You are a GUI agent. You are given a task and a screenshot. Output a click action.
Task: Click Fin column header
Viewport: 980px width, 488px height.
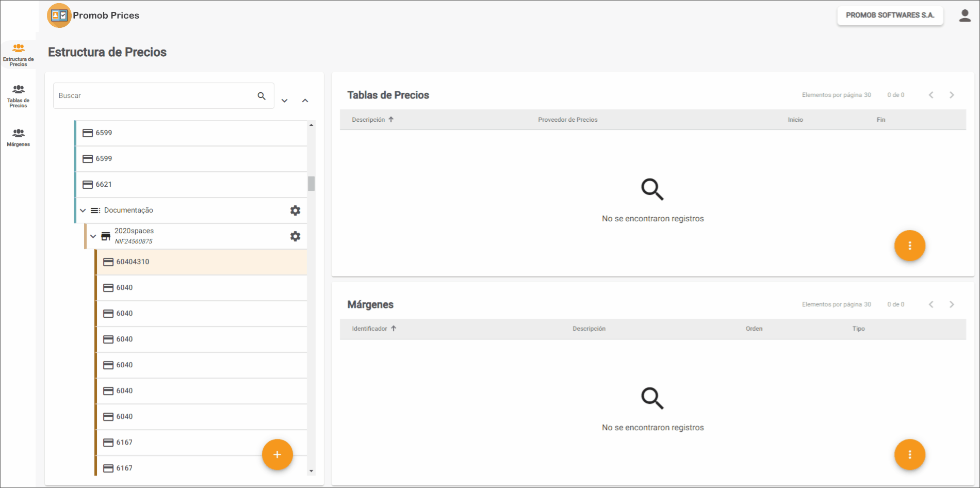coord(881,120)
